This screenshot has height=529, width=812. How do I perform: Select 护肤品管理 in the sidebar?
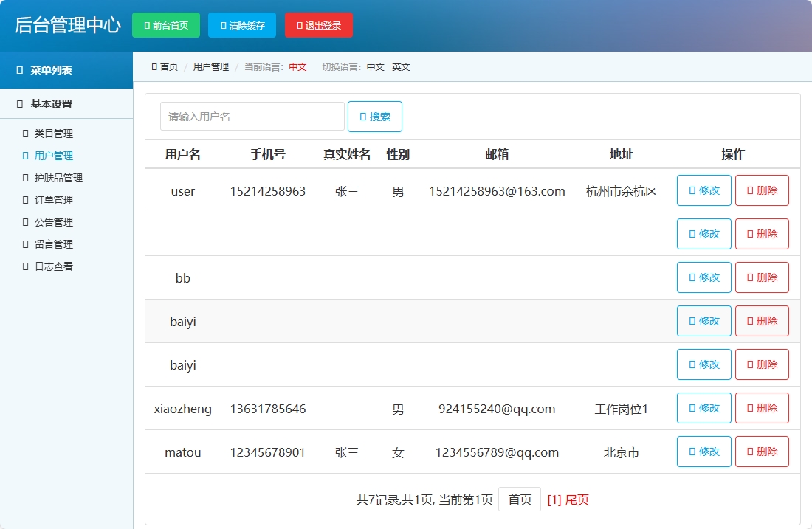pyautogui.click(x=53, y=178)
